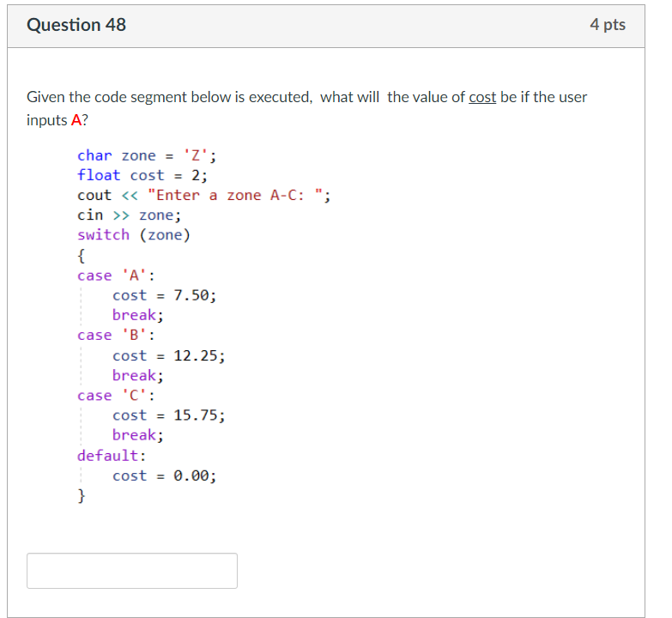Click the opening brace of the switch
The width and height of the screenshot is (672, 618).
point(81,256)
